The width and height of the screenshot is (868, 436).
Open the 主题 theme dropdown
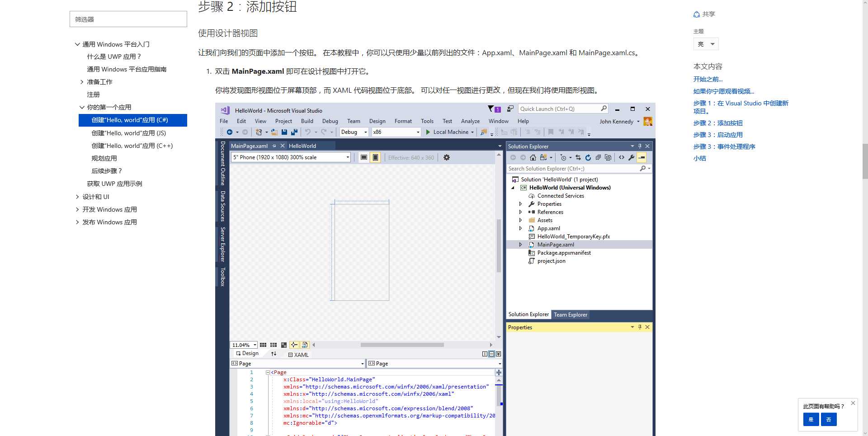tap(706, 44)
